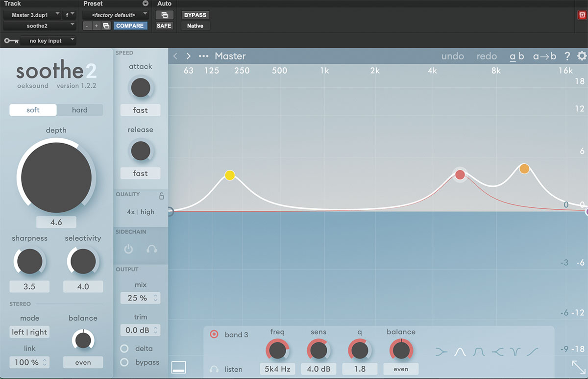
Task: Select the notch band shape
Action: (x=514, y=352)
